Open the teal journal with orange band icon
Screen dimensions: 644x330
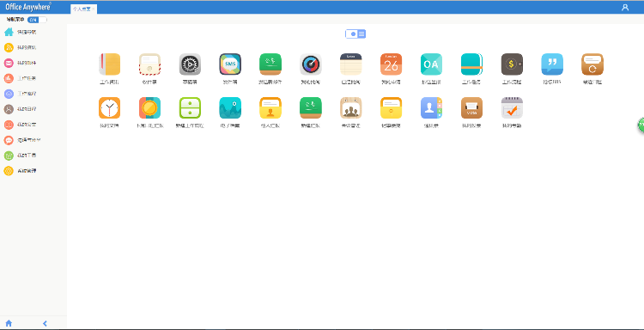tap(471, 64)
